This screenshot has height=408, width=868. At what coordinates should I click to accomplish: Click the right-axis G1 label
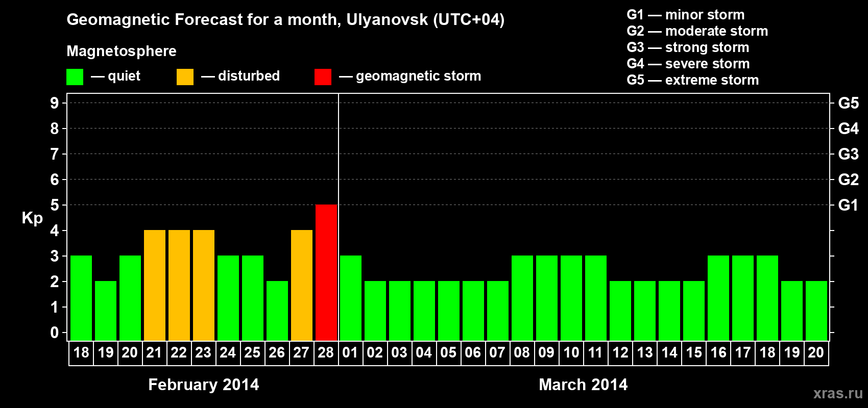point(849,205)
